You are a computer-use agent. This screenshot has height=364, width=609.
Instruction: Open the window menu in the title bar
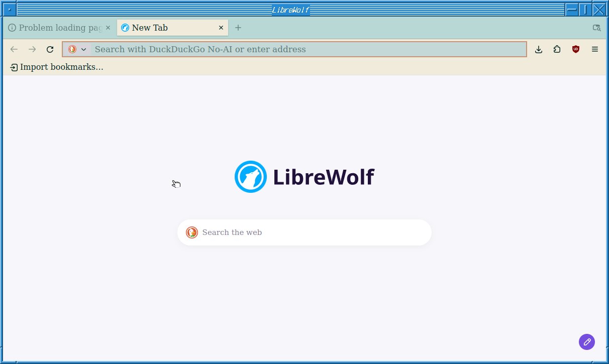click(9, 10)
